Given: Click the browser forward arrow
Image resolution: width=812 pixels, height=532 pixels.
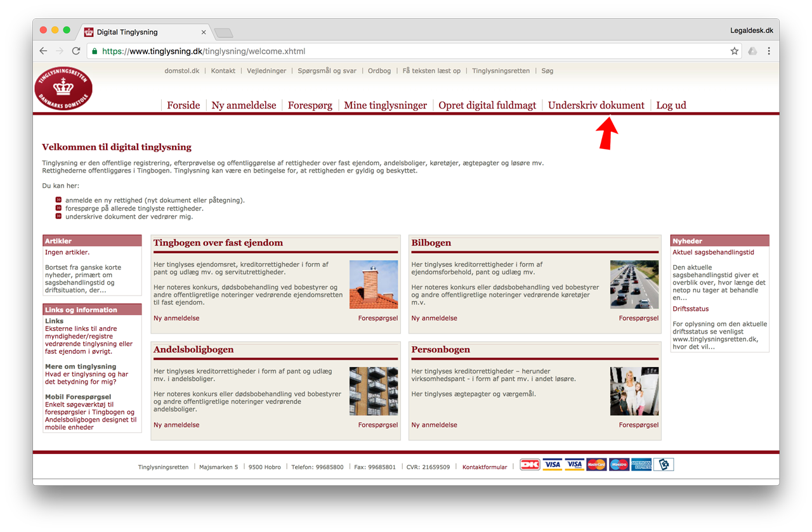Looking at the screenshot, I should [60, 51].
